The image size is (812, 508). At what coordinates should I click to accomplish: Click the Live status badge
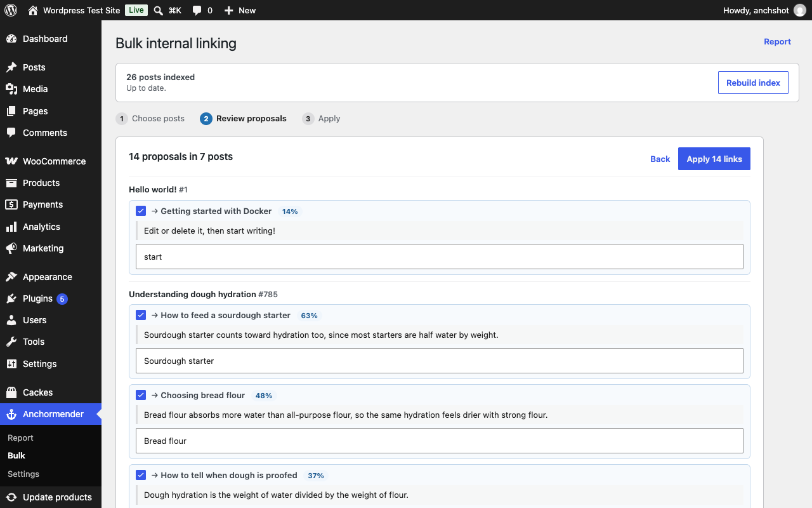136,10
